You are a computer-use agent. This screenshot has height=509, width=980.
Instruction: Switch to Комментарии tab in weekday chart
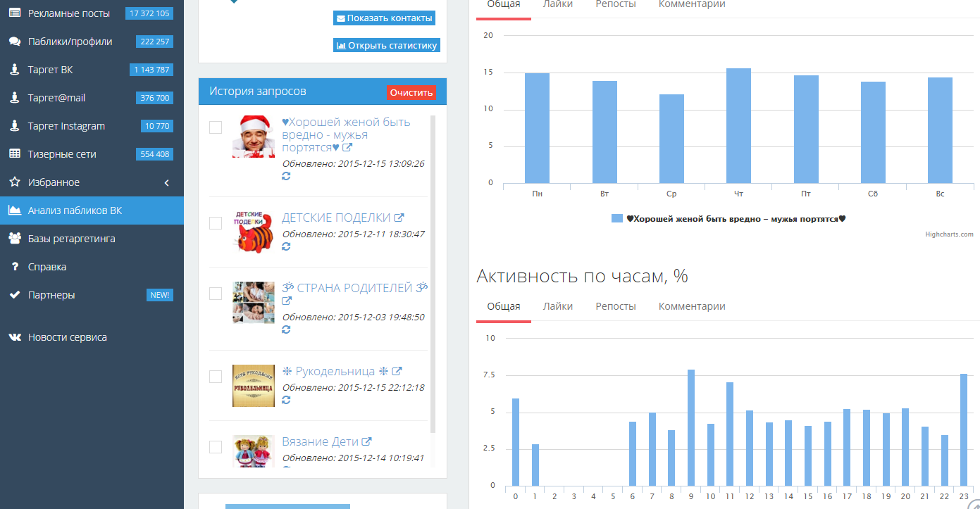[x=692, y=4]
